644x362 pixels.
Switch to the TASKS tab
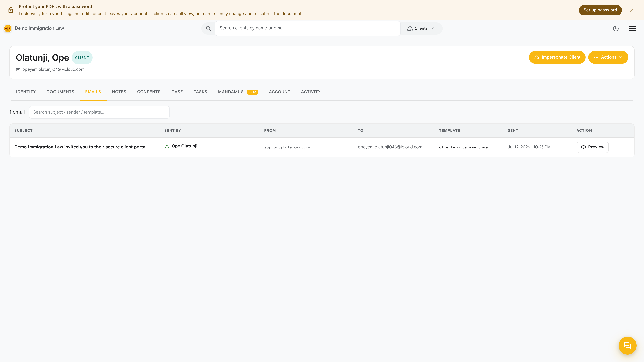(x=200, y=92)
